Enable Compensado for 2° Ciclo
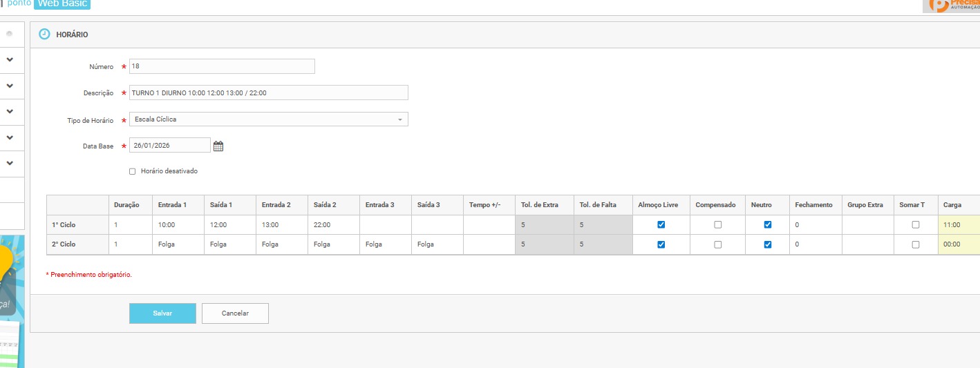Image resolution: width=980 pixels, height=368 pixels. click(x=717, y=244)
